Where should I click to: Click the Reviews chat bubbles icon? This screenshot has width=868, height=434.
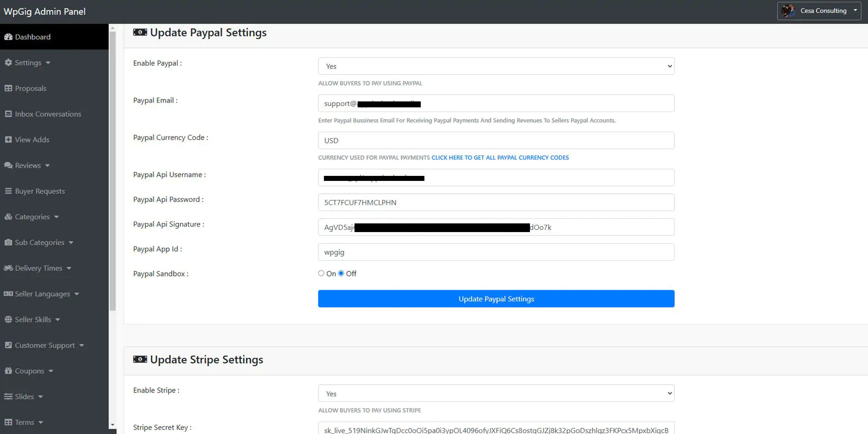8,165
